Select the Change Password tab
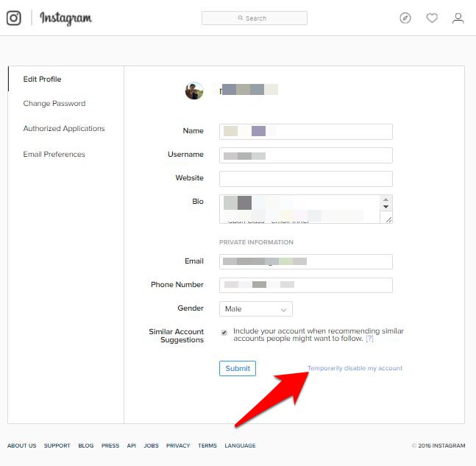 (54, 103)
